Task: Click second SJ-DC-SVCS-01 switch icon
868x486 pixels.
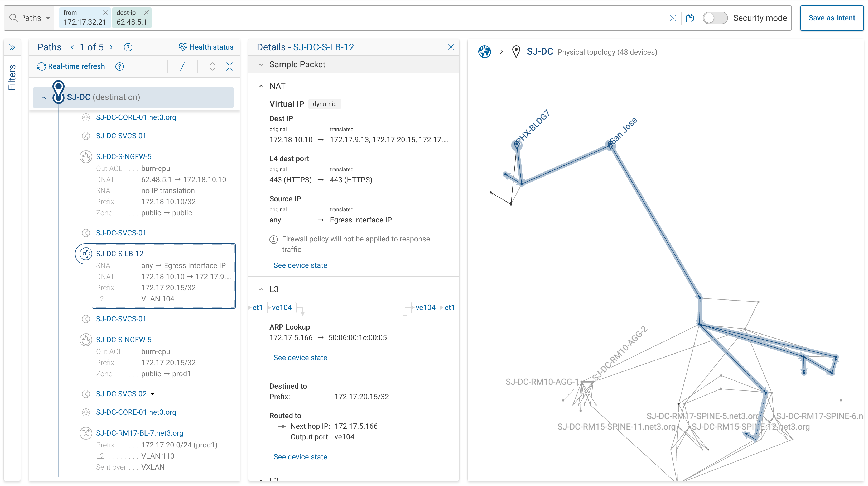Action: point(86,233)
